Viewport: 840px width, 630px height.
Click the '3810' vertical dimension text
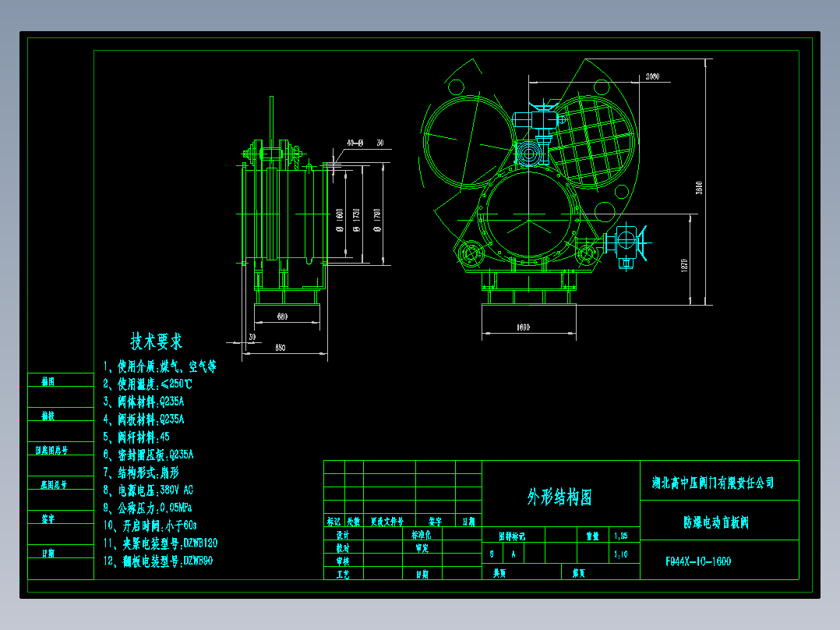(699, 188)
